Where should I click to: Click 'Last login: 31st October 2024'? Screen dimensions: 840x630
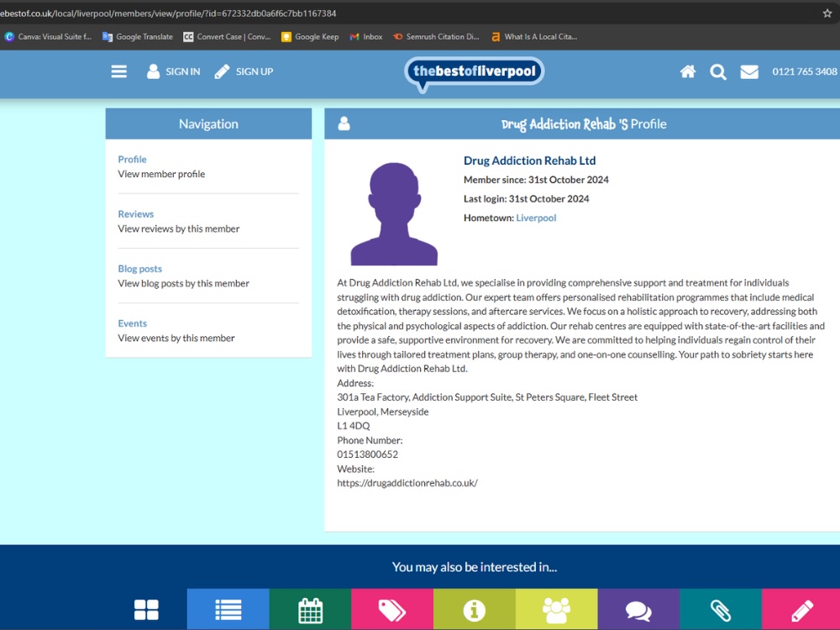(526, 199)
